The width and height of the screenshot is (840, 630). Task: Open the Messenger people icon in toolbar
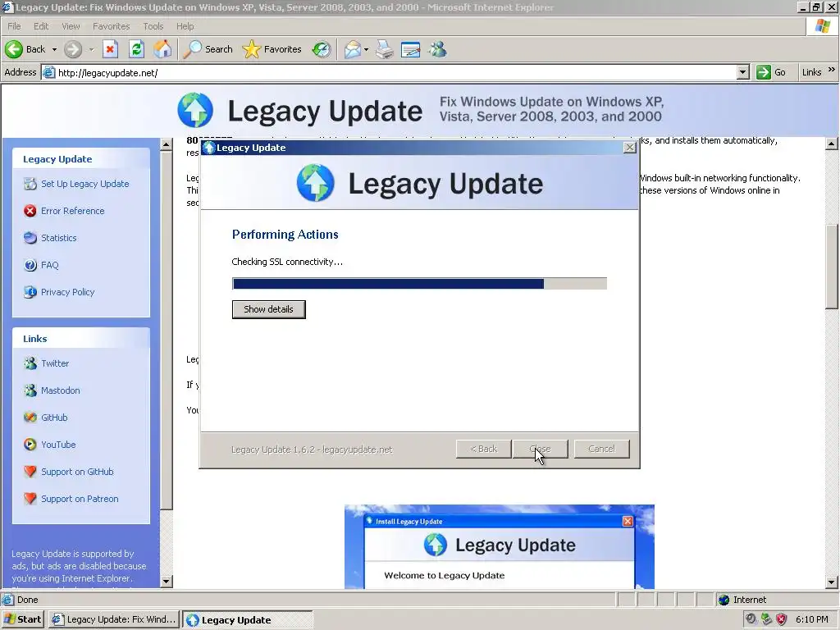pyautogui.click(x=438, y=49)
